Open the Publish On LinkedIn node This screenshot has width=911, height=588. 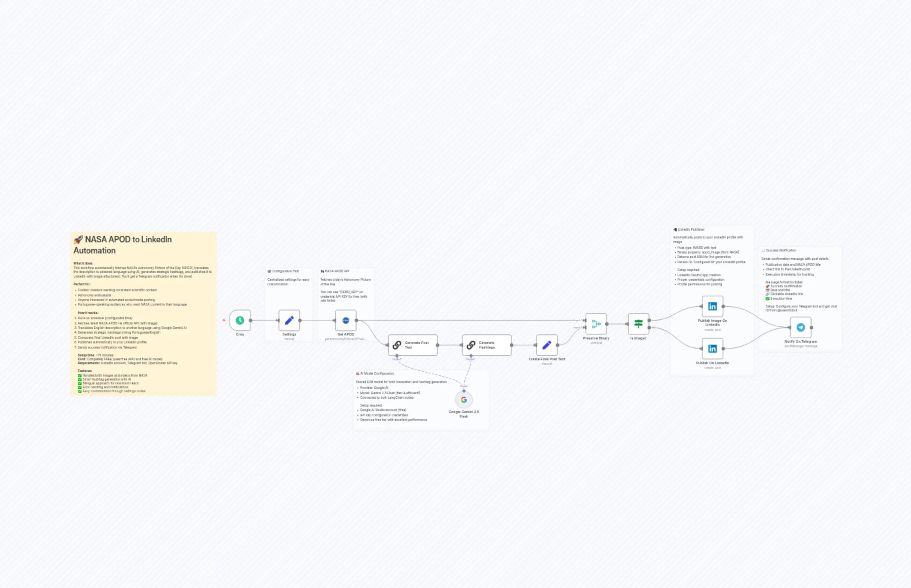[x=712, y=349]
